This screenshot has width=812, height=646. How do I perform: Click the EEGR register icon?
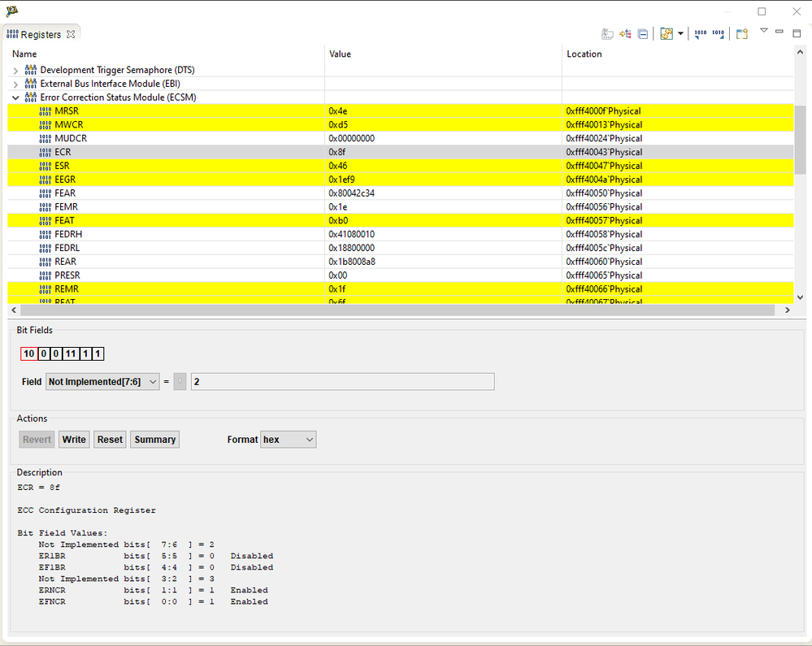[x=45, y=180]
